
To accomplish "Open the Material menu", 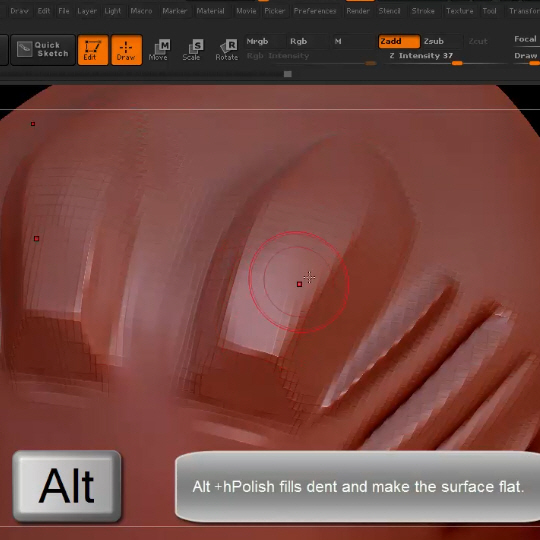I will pos(210,11).
